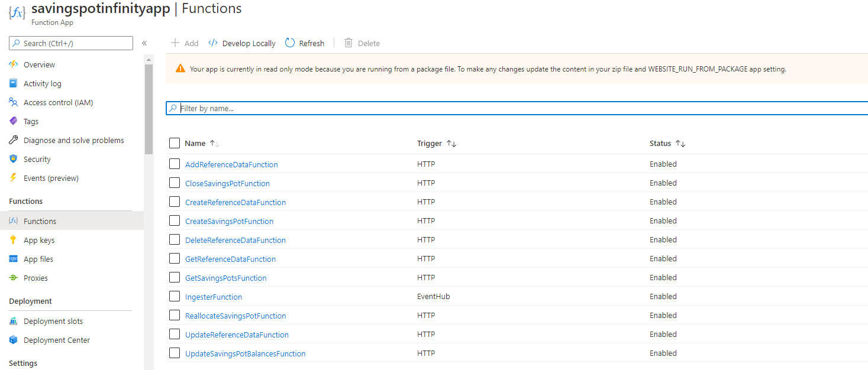Viewport: 868px width, 370px height.
Task: Sort the table by the Trigger column
Action: click(x=451, y=144)
